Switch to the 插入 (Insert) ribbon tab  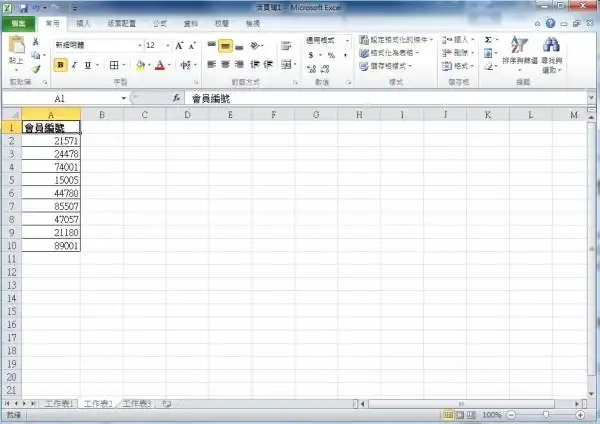84,22
